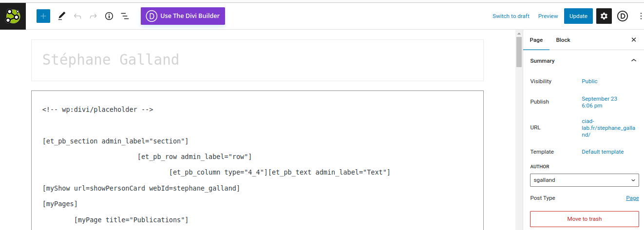Image resolution: width=644 pixels, height=230 pixels.
Task: Click the et_pb_section admin_label line
Action: pos(115,141)
